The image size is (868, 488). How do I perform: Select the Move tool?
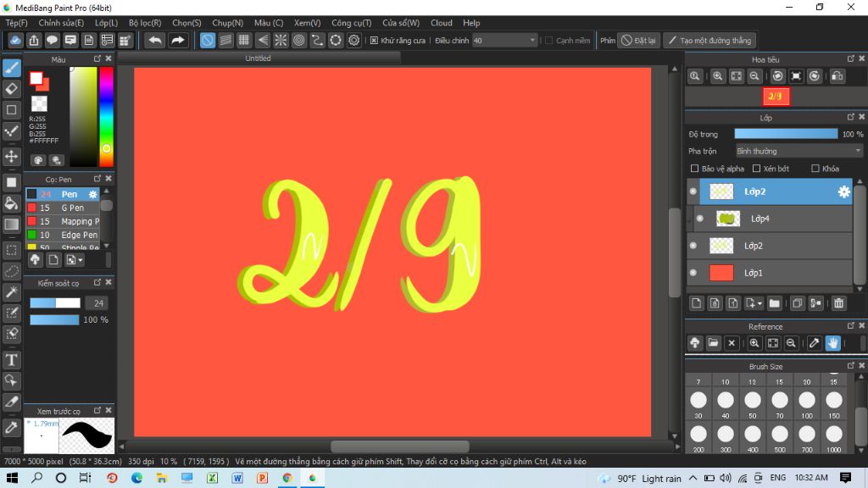(12, 156)
